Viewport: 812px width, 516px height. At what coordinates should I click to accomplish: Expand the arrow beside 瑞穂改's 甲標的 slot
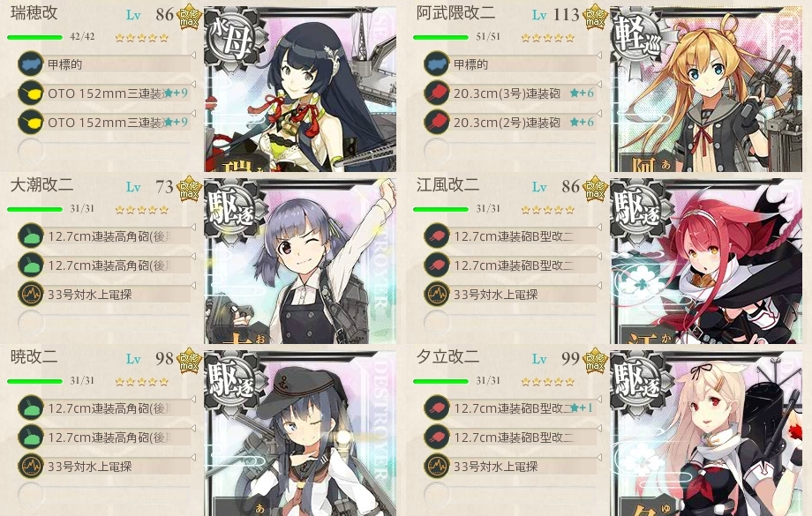click(x=193, y=55)
